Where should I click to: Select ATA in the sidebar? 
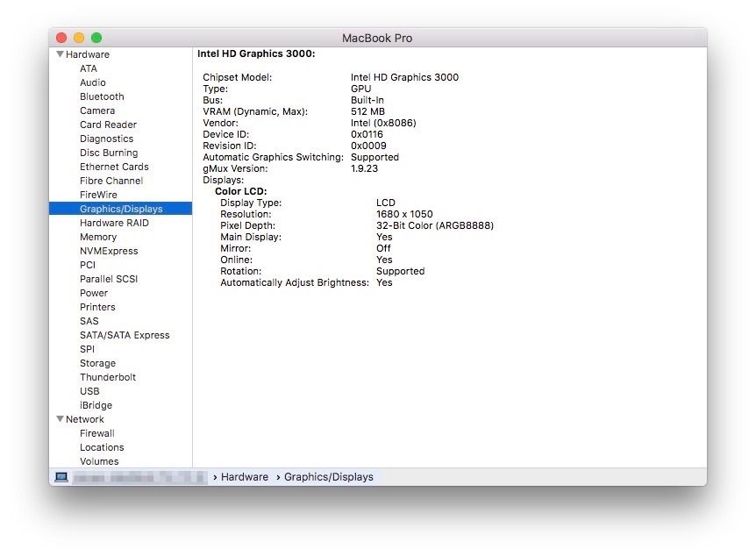[89, 68]
